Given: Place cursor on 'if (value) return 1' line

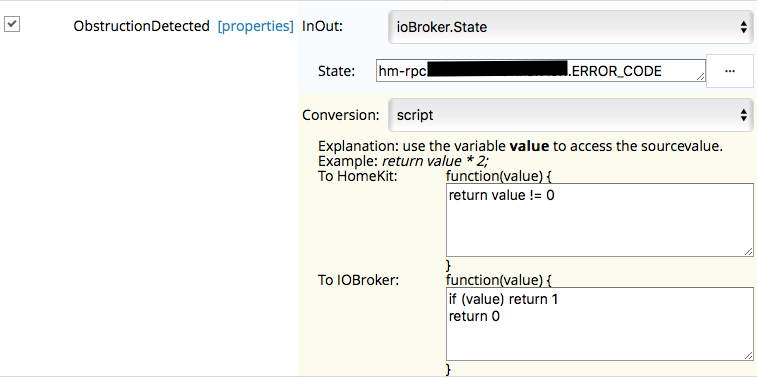Looking at the screenshot, I should [x=503, y=299].
